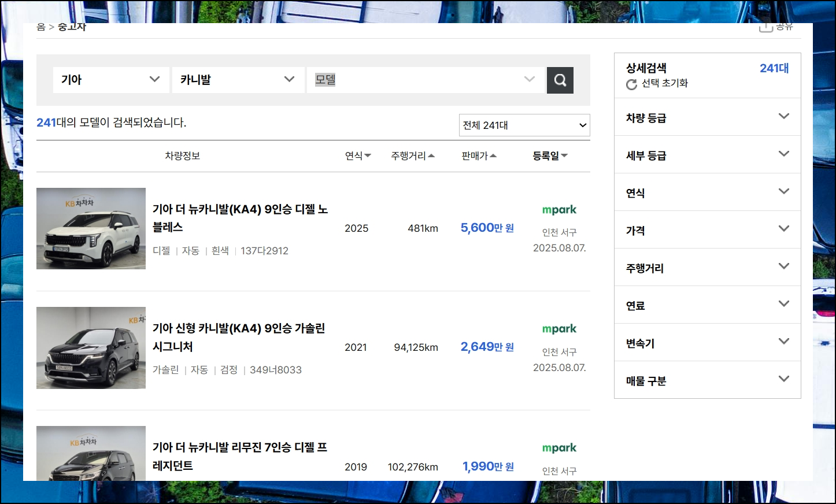This screenshot has height=504, width=836.
Task: Open the 더 뉴카니발(KA4) 9인승 디젤 노블레스 listing
Action: click(240, 218)
